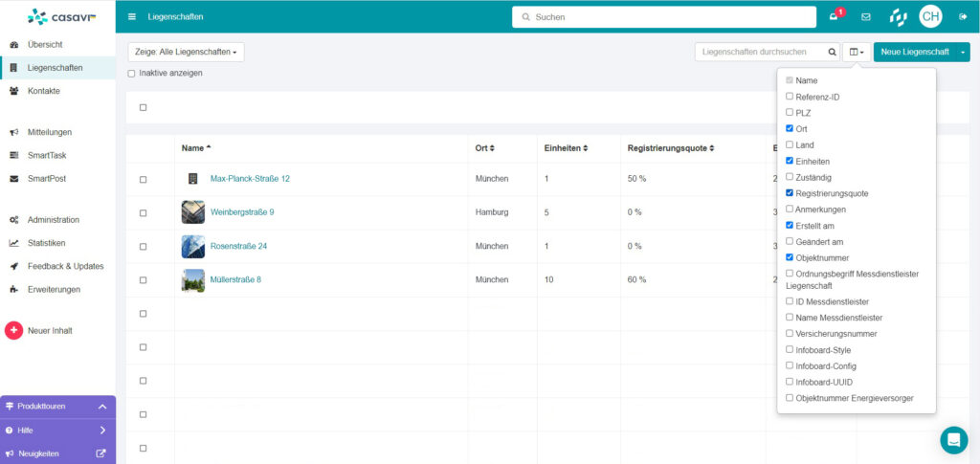The height and width of the screenshot is (464, 980).
Task: Expand the Neue Liegenschaft split-button arrow
Action: pyautogui.click(x=963, y=52)
